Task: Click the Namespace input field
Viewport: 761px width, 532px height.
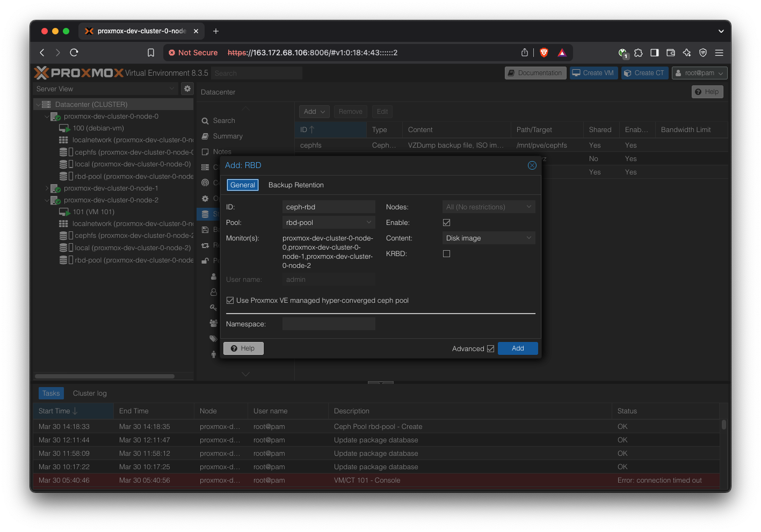Action: [328, 324]
